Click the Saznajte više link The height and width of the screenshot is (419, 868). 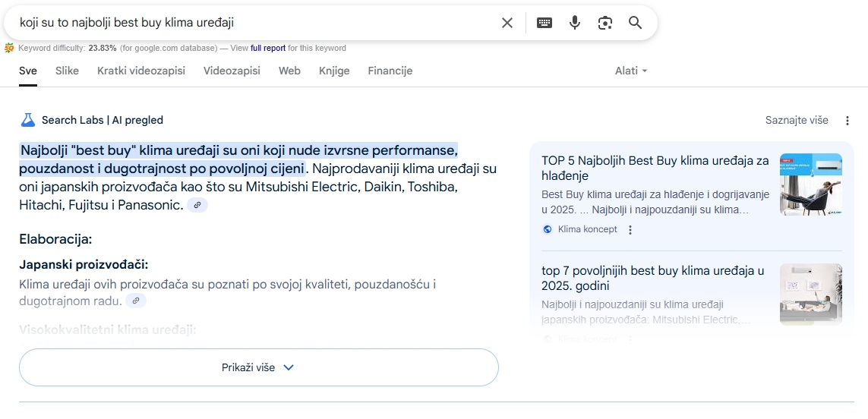(796, 121)
